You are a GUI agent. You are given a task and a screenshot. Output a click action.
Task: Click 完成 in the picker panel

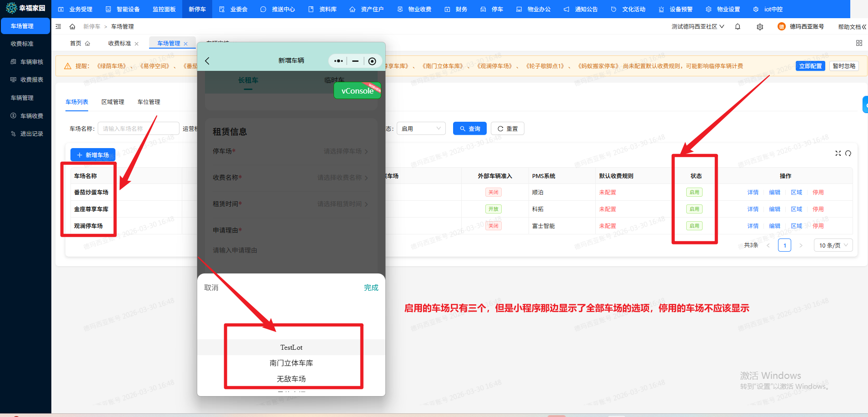pyautogui.click(x=371, y=288)
